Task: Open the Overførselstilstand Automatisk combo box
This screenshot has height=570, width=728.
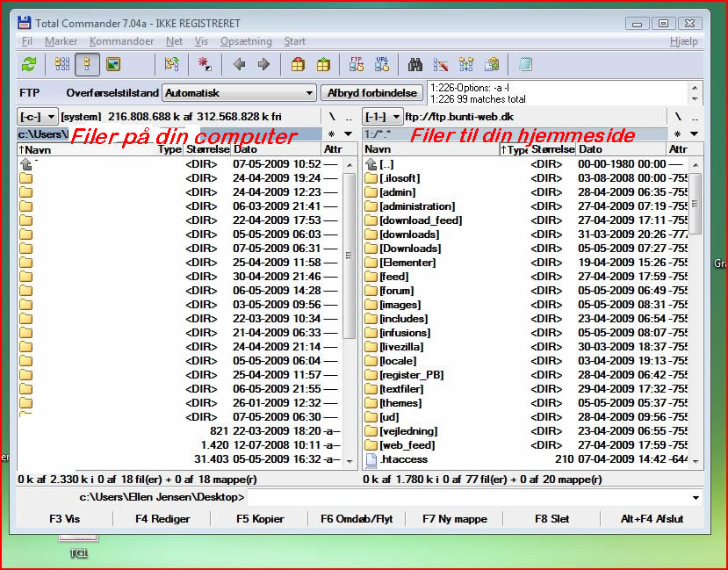Action: coord(239,93)
